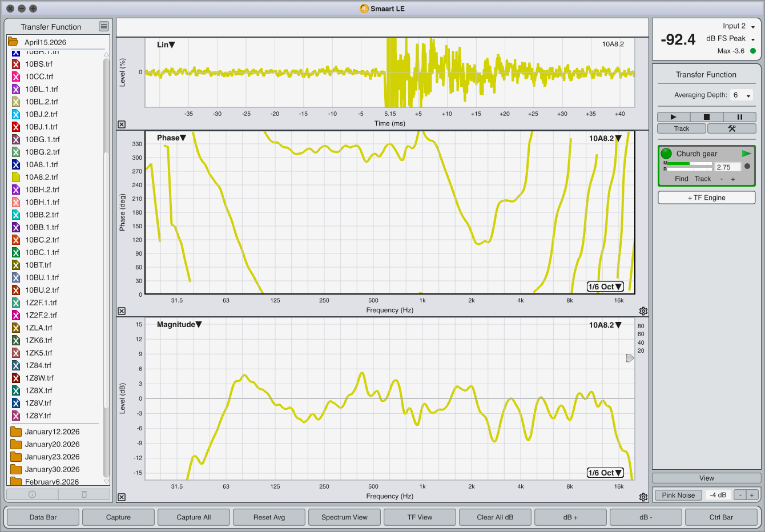Click the Data Bar button
Image resolution: width=765 pixels, height=532 pixels.
43,517
